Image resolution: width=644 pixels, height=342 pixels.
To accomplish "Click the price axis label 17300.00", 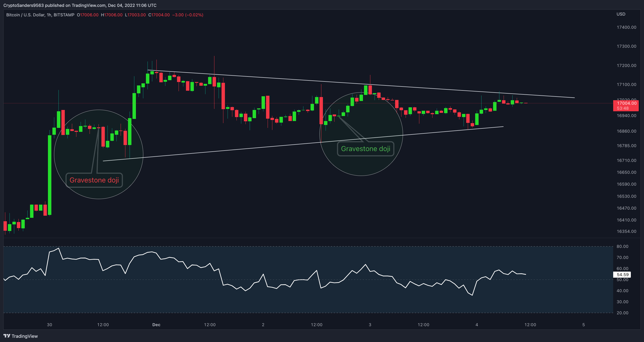I will 626,46.
